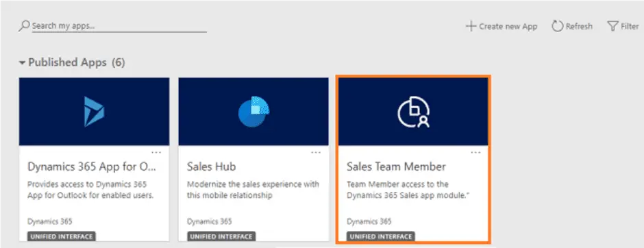Viewport: 644px width, 248px height.
Task: Open ellipsis menu on Sales Hub card
Action: pyautogui.click(x=316, y=152)
